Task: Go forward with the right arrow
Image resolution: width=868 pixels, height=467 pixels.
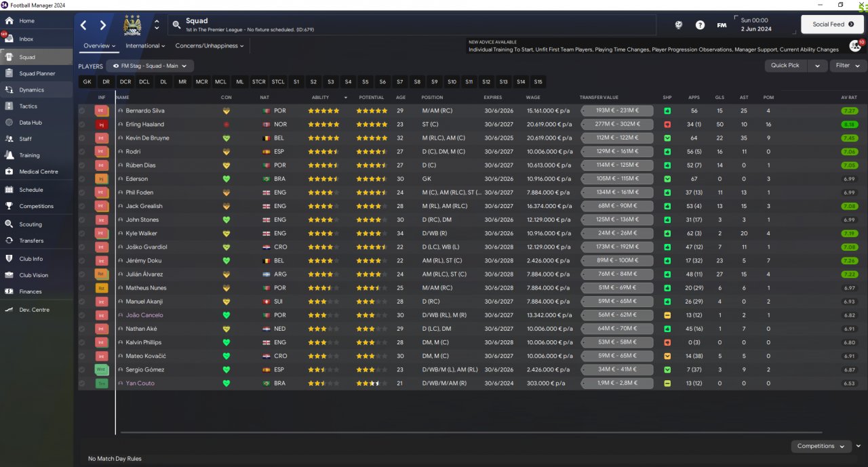Action: click(x=103, y=25)
